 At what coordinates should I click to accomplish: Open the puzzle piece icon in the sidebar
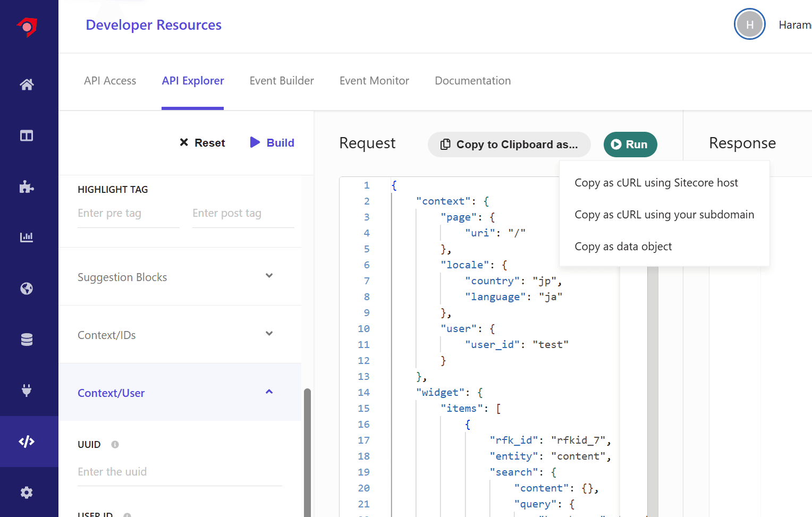coord(27,187)
